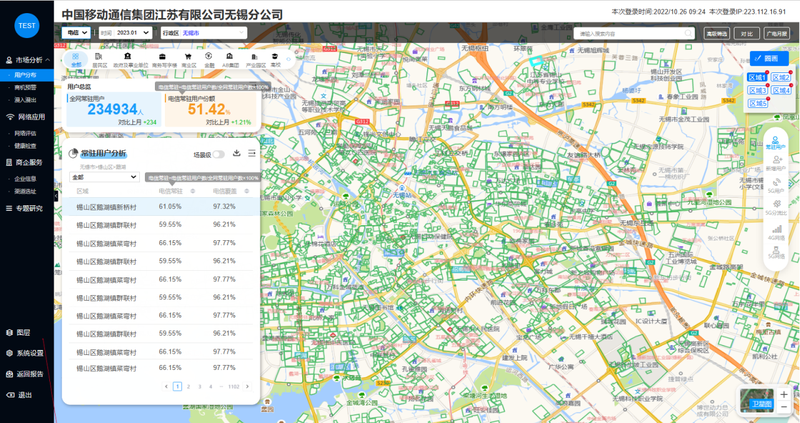Click the 5G网络 icon on right toolbar
This screenshot has width=800, height=423.
[x=776, y=252]
